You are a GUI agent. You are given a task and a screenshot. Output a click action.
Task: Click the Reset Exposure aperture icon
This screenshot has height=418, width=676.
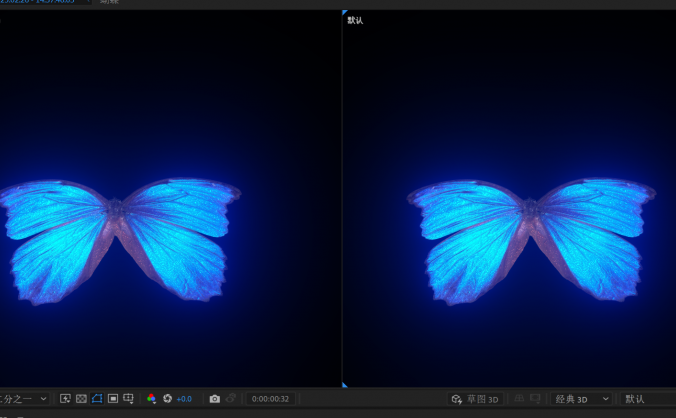coord(167,399)
